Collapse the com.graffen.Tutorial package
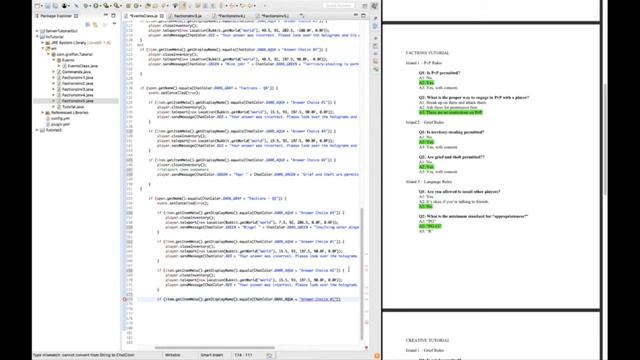 [x=48, y=54]
